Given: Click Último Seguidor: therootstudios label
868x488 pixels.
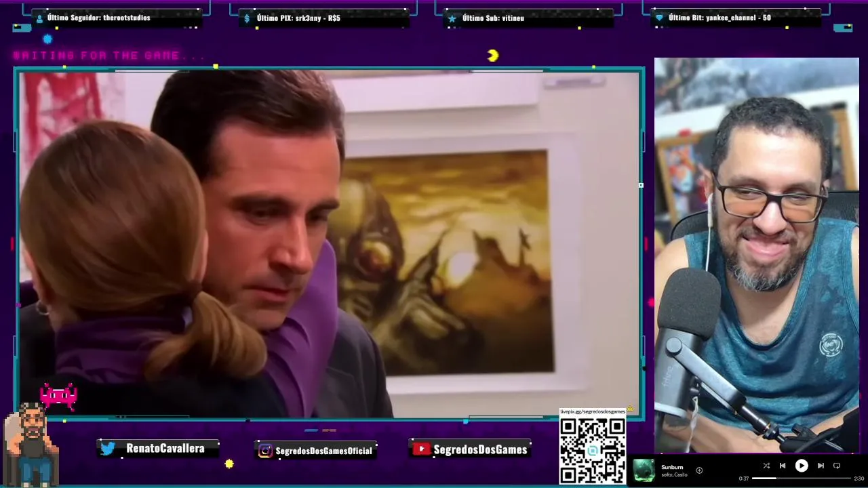Looking at the screenshot, I should [98, 18].
